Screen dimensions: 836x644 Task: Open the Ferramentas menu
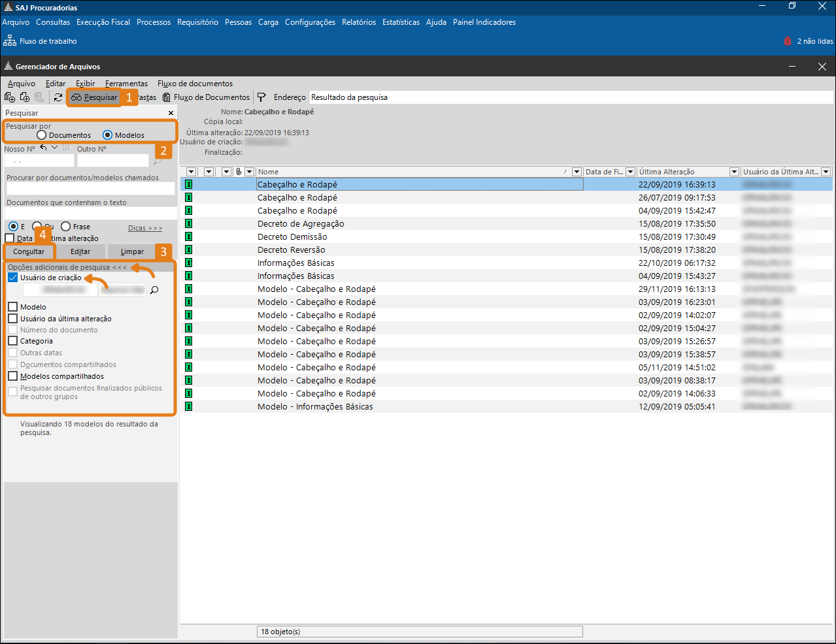pyautogui.click(x=126, y=84)
